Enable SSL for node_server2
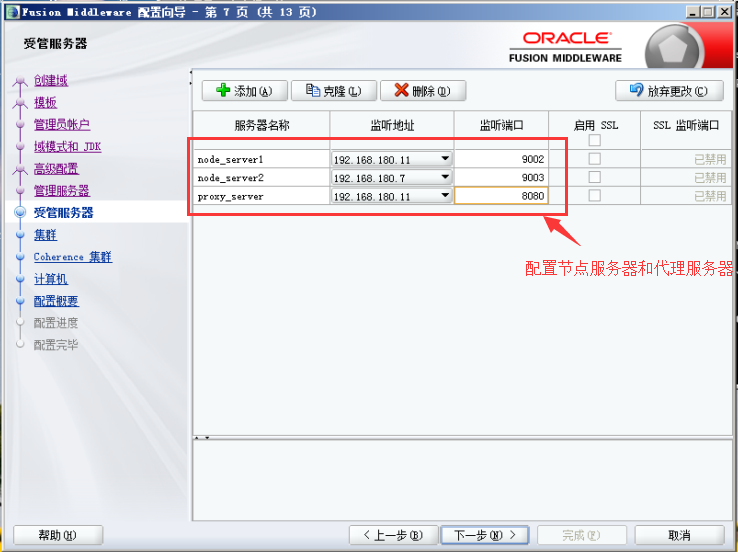 tap(594, 177)
